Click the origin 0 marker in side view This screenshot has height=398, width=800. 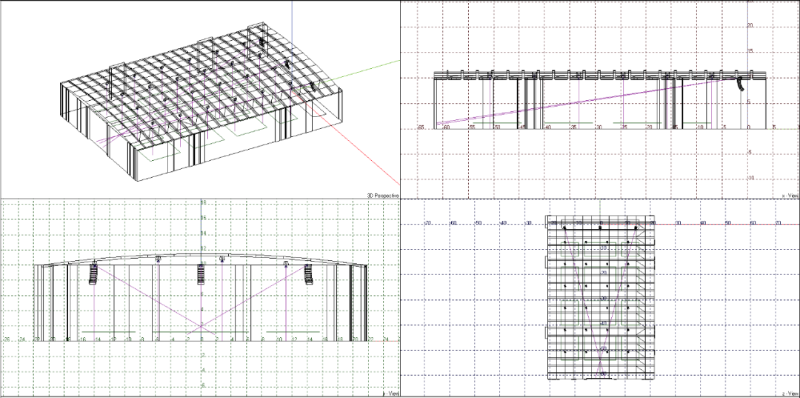[x=748, y=127]
